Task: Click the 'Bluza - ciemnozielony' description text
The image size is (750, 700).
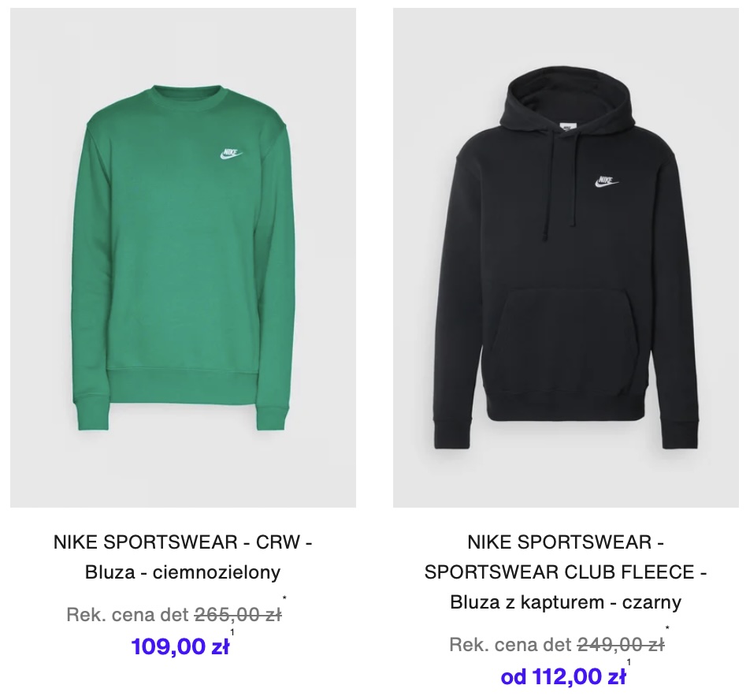Action: point(183,572)
